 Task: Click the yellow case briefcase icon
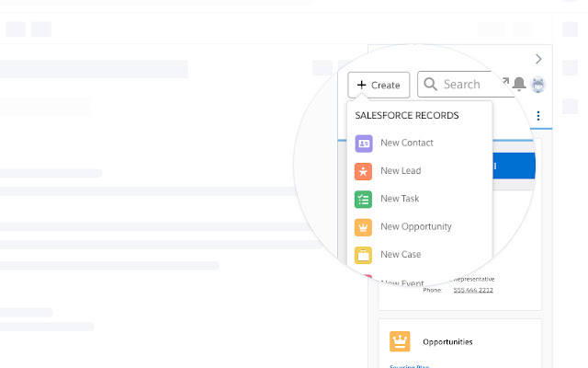tap(364, 255)
